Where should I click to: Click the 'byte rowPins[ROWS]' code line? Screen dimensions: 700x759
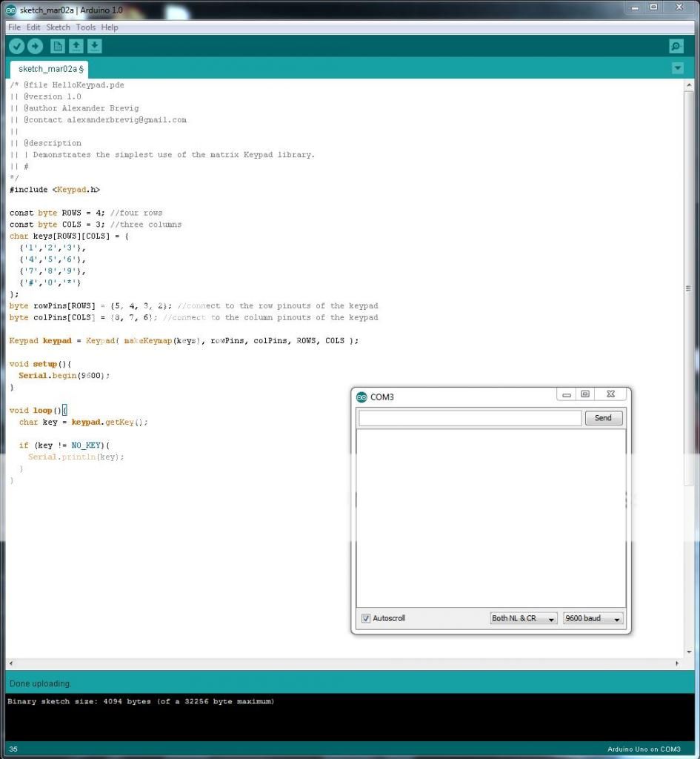click(x=193, y=306)
